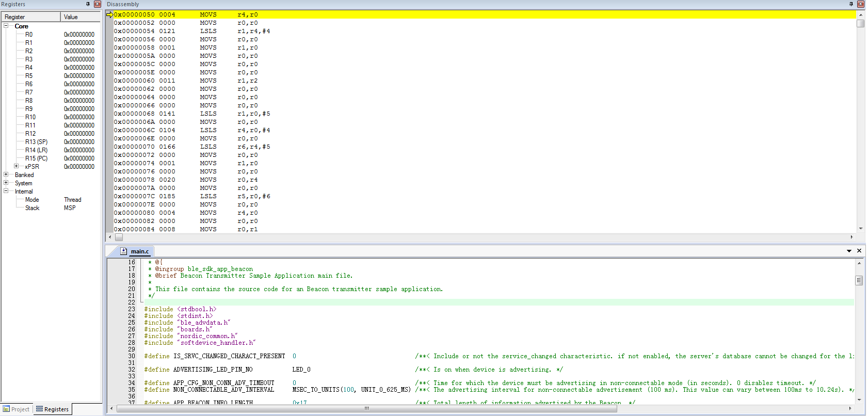Select register R0 row
868x416 pixels.
(x=52, y=35)
